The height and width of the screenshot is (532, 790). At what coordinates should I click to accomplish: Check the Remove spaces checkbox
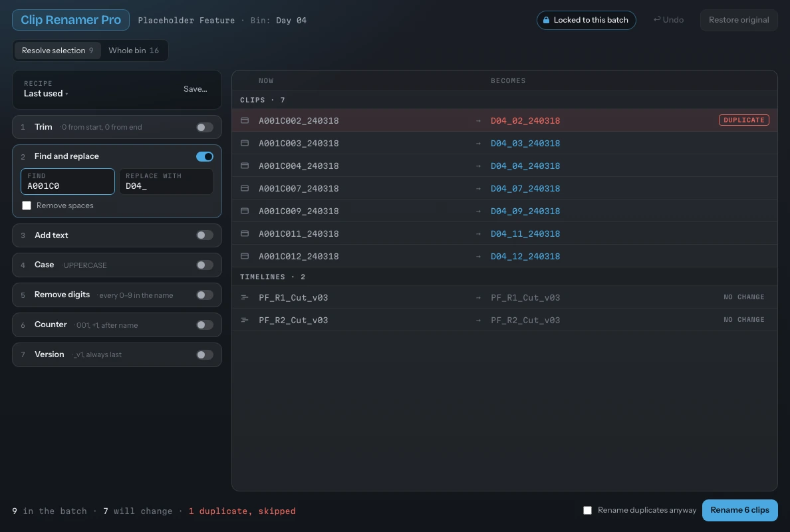click(27, 205)
